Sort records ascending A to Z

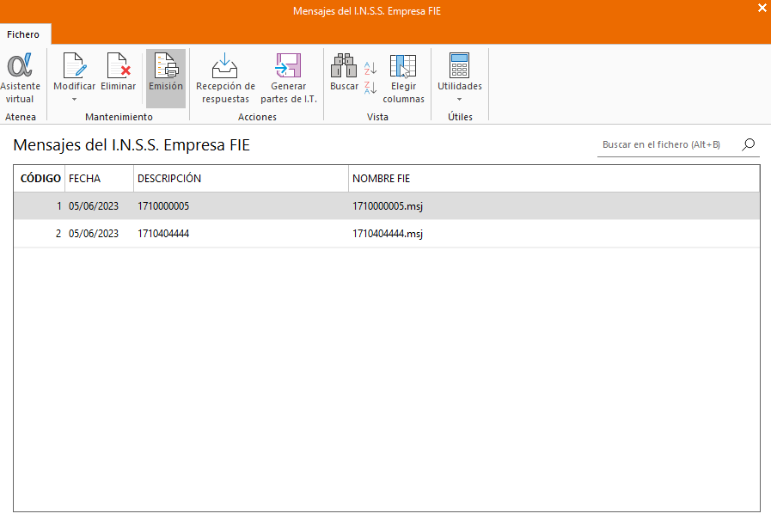point(370,68)
